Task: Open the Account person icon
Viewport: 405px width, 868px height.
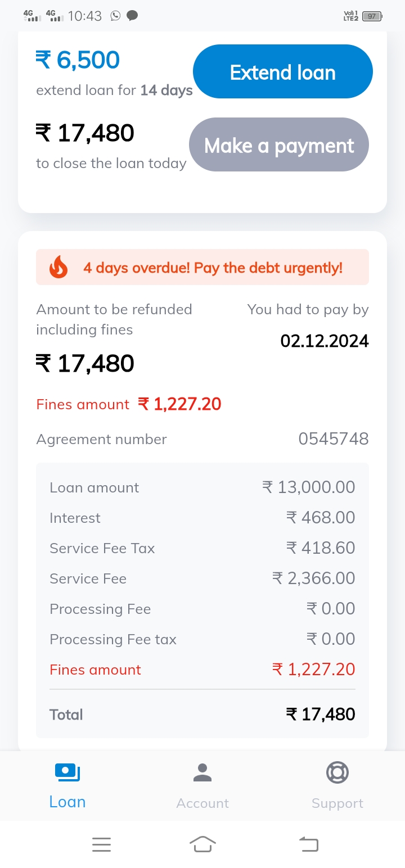Action: [x=202, y=772]
